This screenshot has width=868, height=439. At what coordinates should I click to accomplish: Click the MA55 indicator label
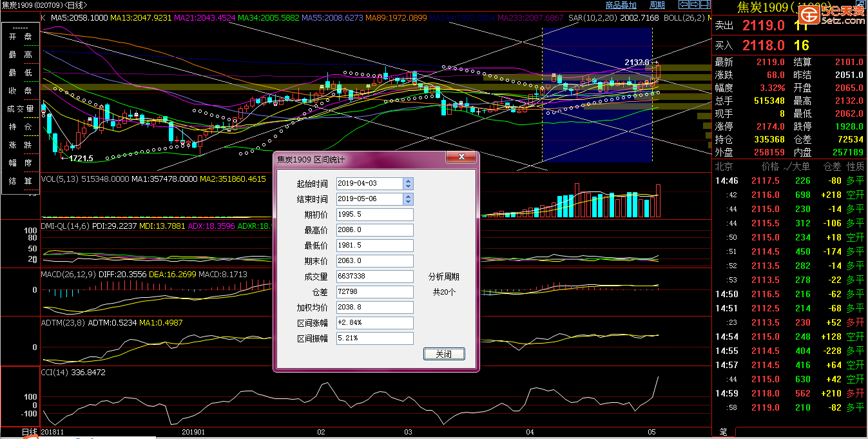click(333, 18)
